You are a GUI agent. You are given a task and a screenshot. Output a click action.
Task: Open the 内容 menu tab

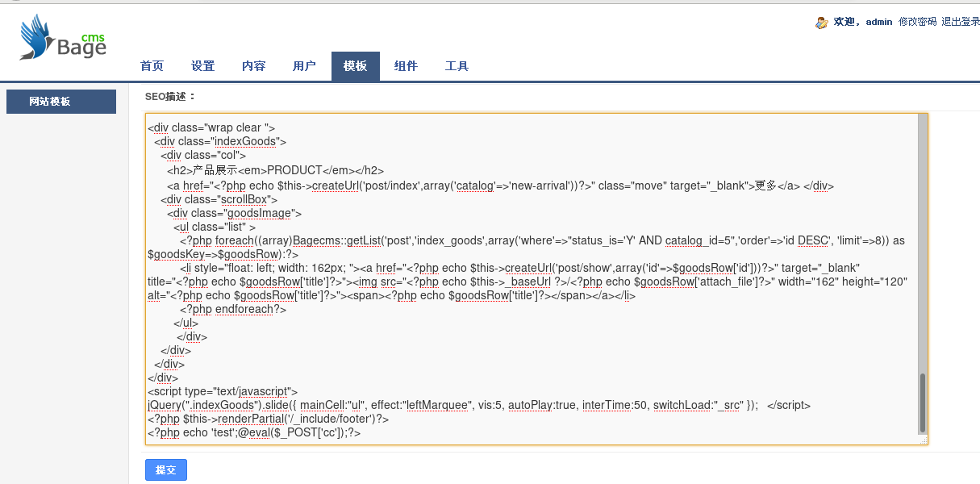[253, 66]
